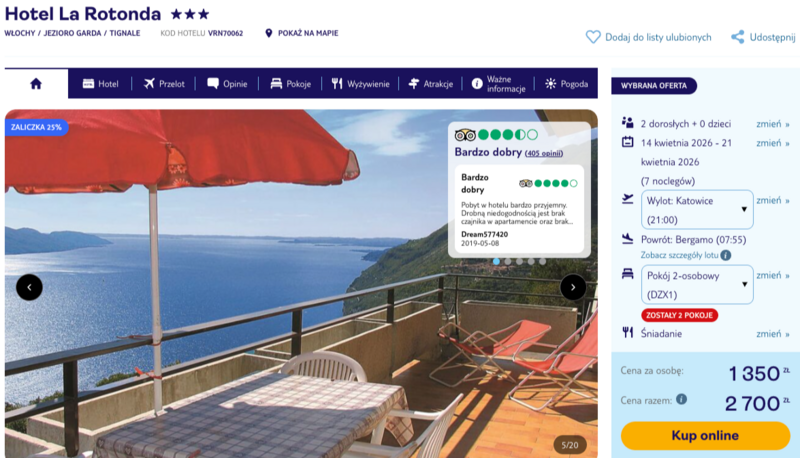Image resolution: width=800 pixels, height=458 pixels.
Task: Open the Pogoda weather tab
Action: pos(566,84)
